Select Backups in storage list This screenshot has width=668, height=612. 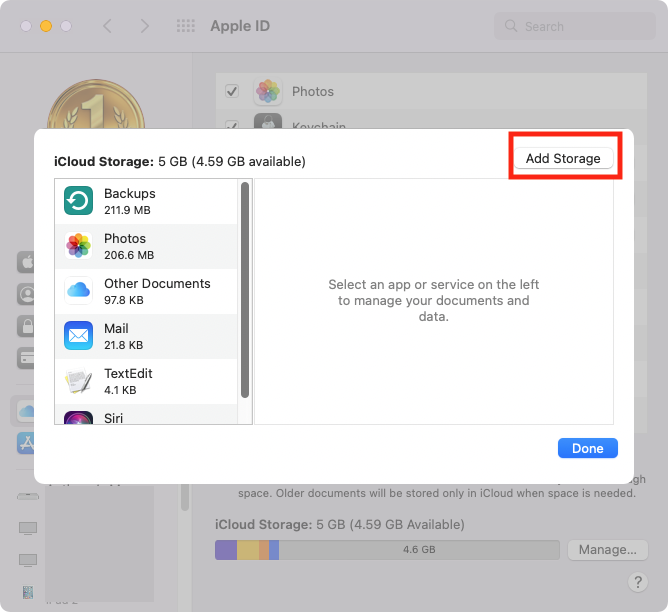click(146, 201)
